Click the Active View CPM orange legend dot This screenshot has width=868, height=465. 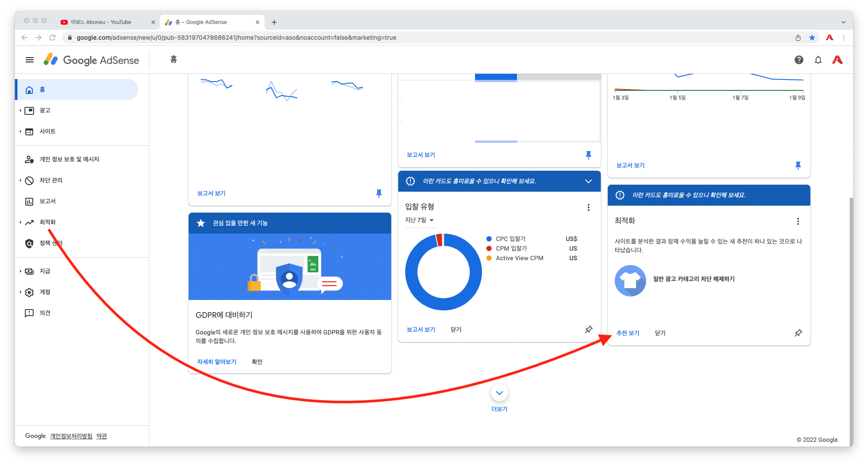point(489,258)
